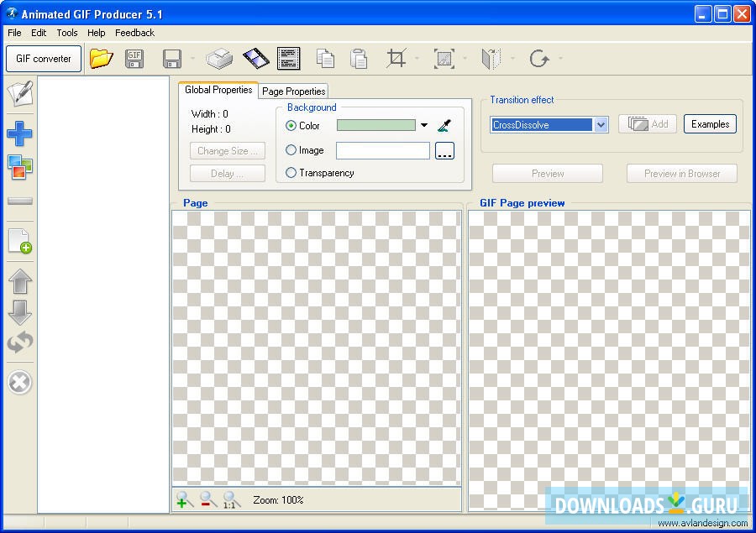Click the zoom in magnifier icon
The height and width of the screenshot is (533, 756).
tap(184, 499)
